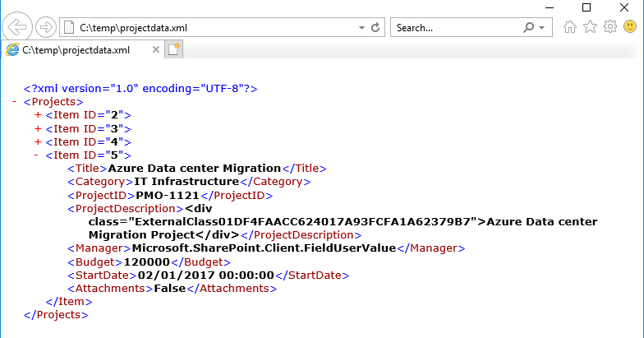Click project ID value PMO-1121
Screen dimensions: 644x338
[168, 196]
